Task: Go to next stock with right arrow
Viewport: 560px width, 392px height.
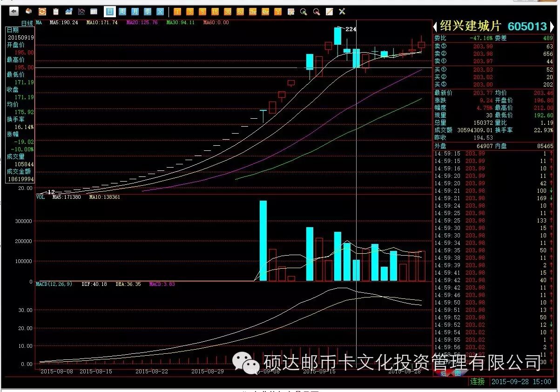Action: click(553, 27)
